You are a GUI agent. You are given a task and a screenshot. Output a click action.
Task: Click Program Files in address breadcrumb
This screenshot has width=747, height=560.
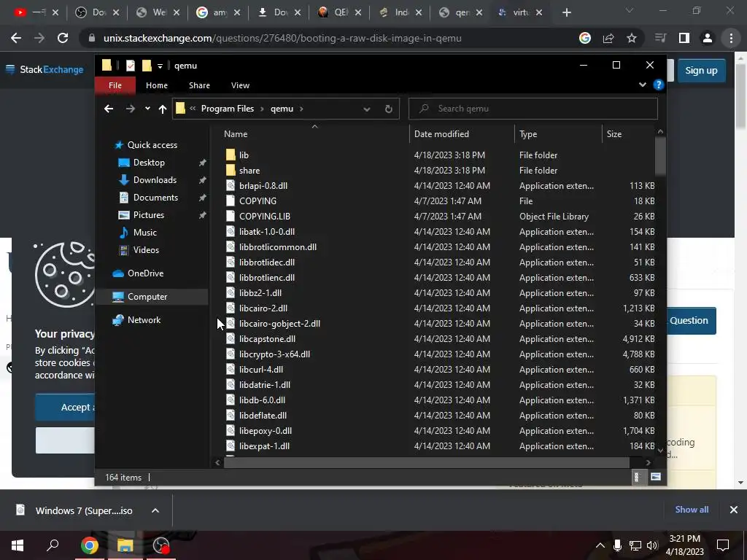pyautogui.click(x=228, y=109)
